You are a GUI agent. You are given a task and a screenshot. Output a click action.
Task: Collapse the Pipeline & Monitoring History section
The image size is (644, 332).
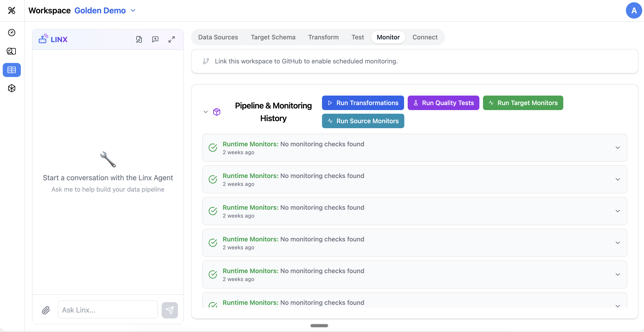[x=206, y=112]
